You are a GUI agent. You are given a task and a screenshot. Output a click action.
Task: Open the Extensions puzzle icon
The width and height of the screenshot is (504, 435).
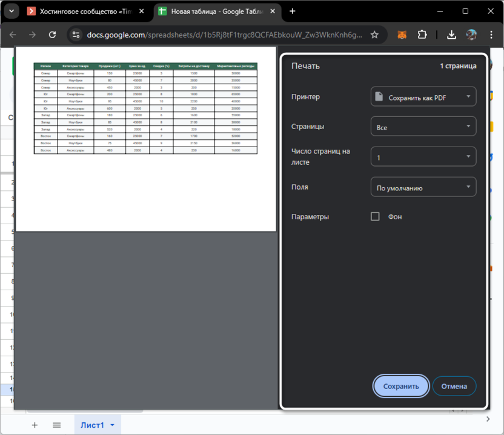coord(422,35)
